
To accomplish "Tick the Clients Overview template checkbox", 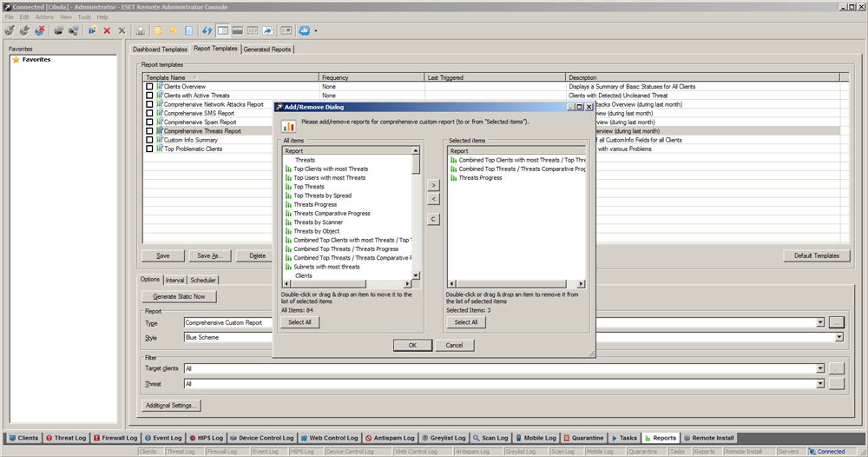I will point(149,86).
